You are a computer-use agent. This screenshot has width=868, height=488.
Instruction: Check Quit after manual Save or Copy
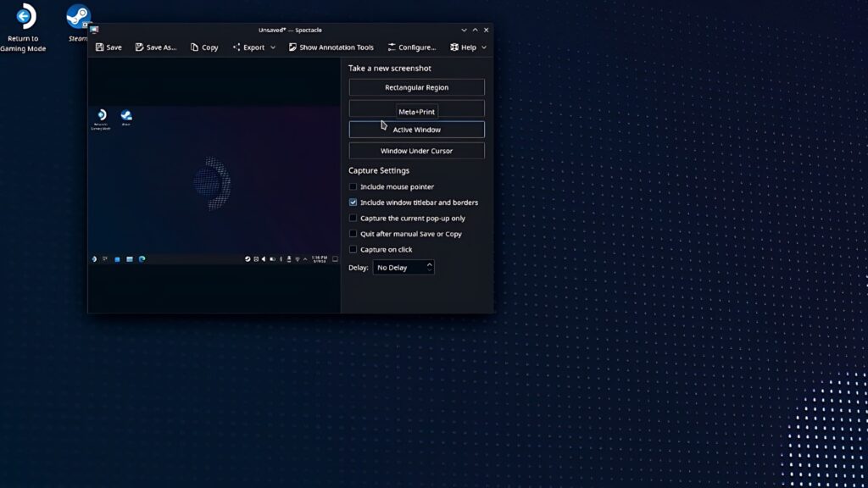(353, 233)
